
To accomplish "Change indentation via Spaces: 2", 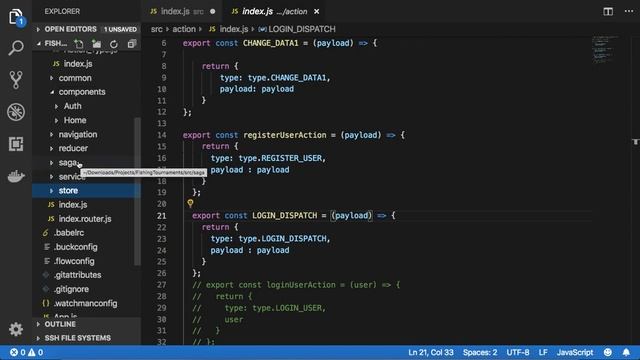I will coord(480,352).
